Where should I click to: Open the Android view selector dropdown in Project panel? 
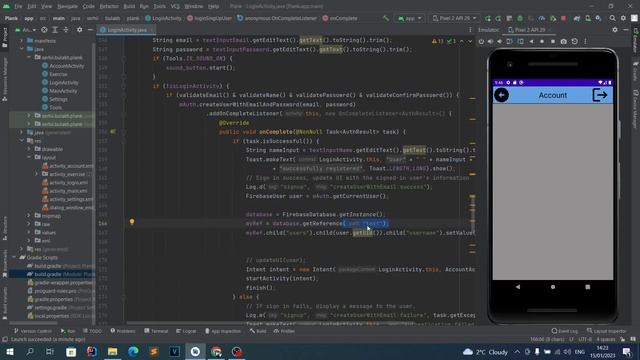click(x=25, y=30)
